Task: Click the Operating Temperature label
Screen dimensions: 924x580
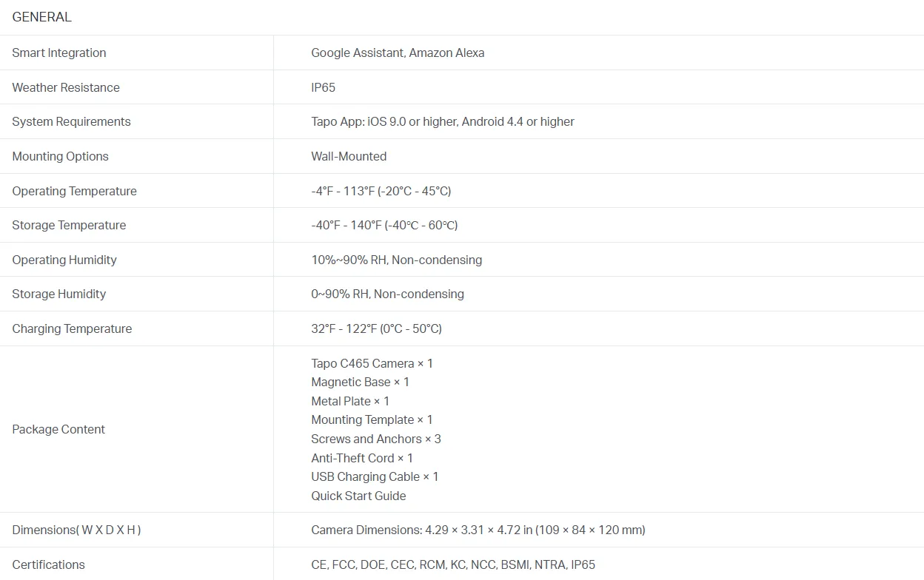Action: [x=74, y=191]
